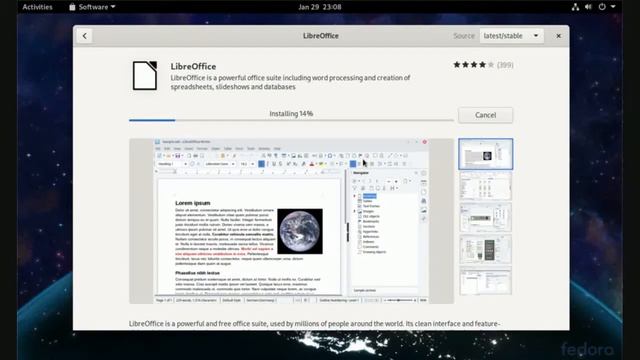The height and width of the screenshot is (360, 640).
Task: Click the volume speaker icon
Action: [x=588, y=7]
